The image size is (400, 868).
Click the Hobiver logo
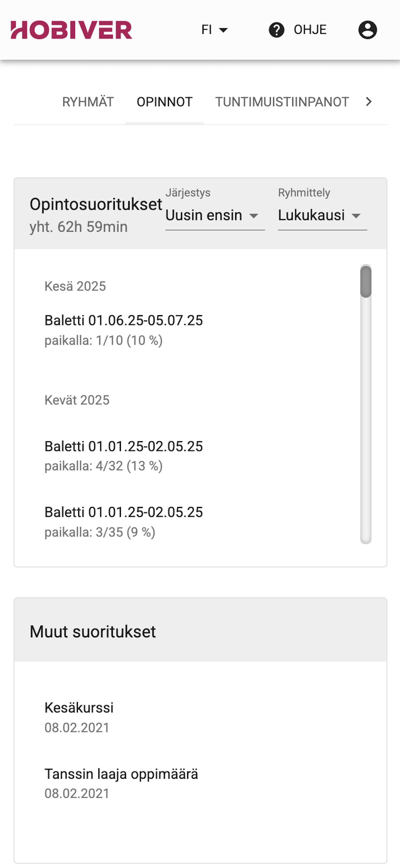click(71, 30)
